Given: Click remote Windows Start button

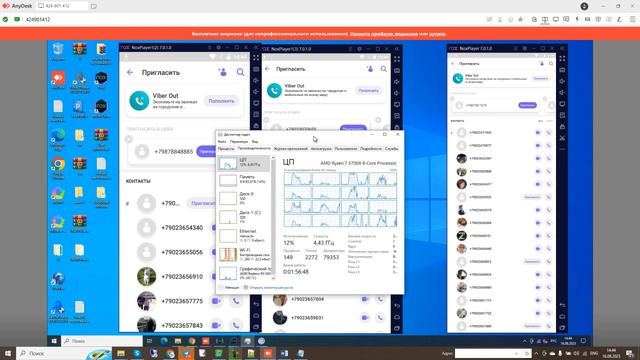Looking at the screenshot, I should pos(54,341).
